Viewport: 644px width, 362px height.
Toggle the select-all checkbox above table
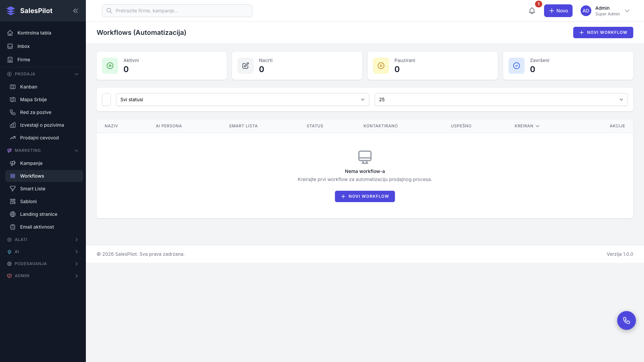tap(106, 100)
